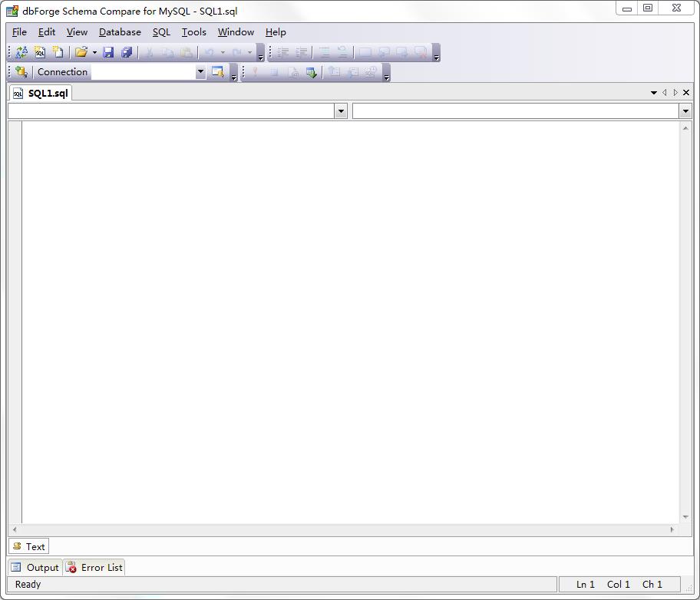Expand the Undo history dropdown arrow

[x=223, y=52]
